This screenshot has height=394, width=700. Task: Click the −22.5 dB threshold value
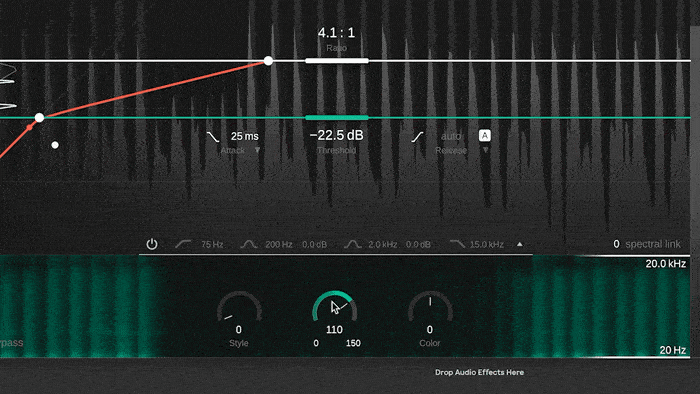point(337,135)
